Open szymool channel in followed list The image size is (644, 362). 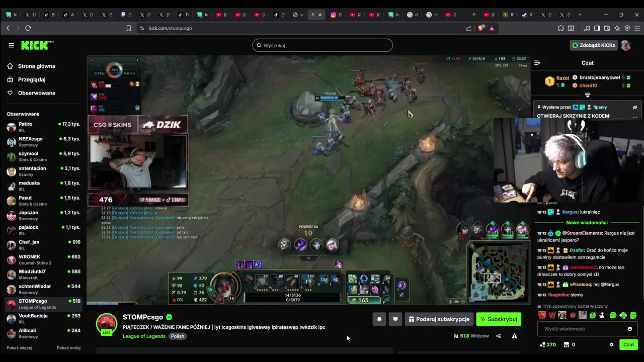(43, 156)
